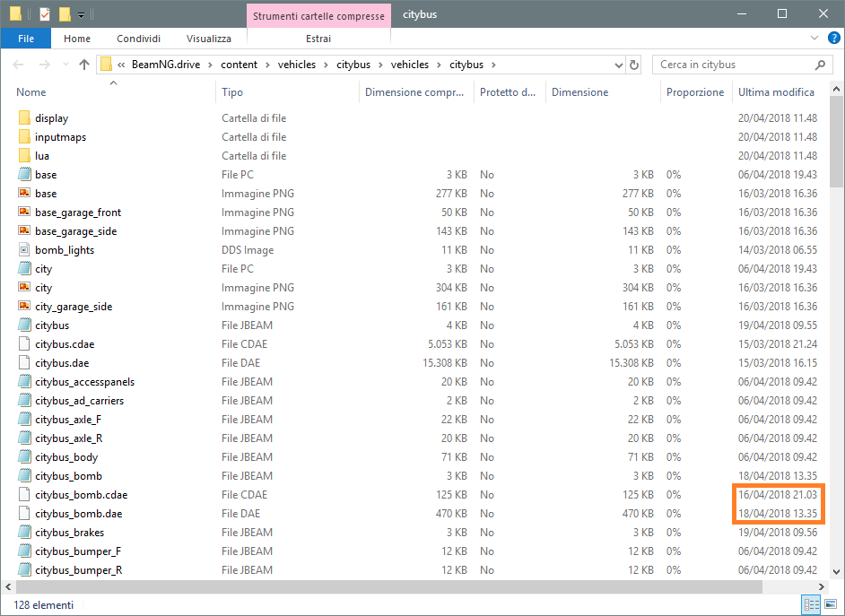Select citybus_bumper_F file name
The image size is (845, 616).
[78, 551]
